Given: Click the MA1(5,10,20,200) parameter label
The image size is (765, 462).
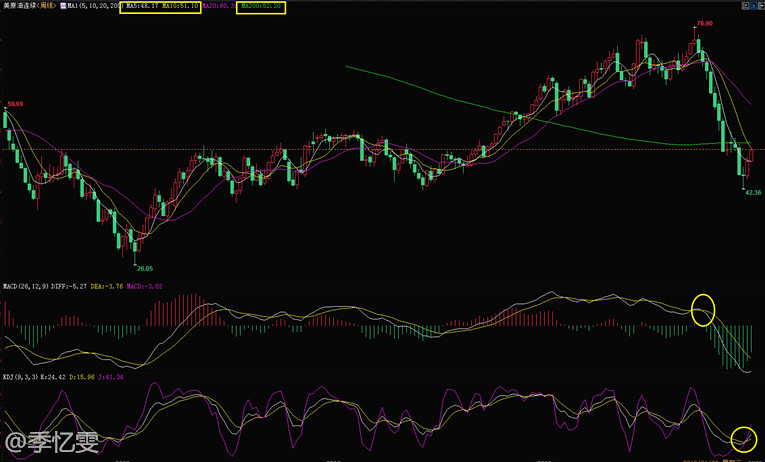Looking at the screenshot, I should tap(89, 7).
